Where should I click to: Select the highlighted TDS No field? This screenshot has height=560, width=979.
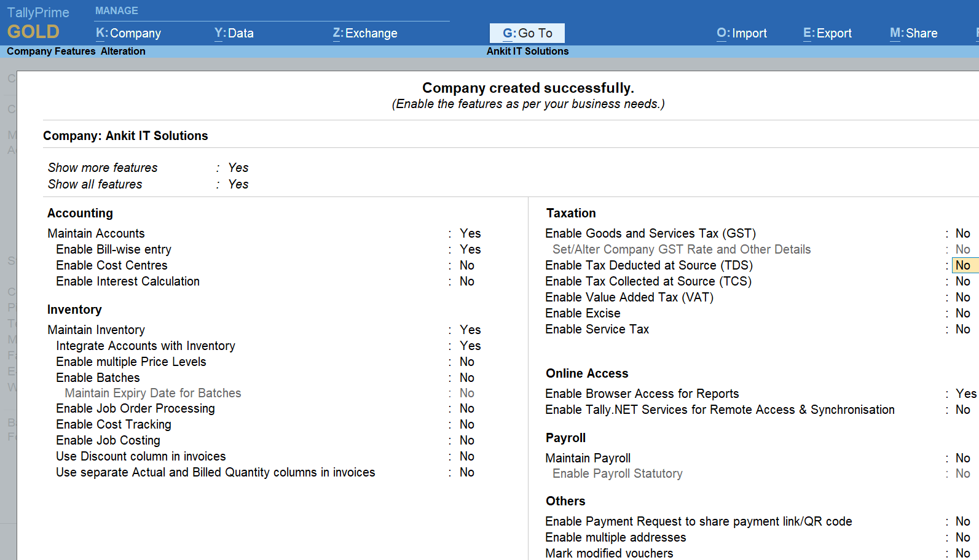pos(963,265)
